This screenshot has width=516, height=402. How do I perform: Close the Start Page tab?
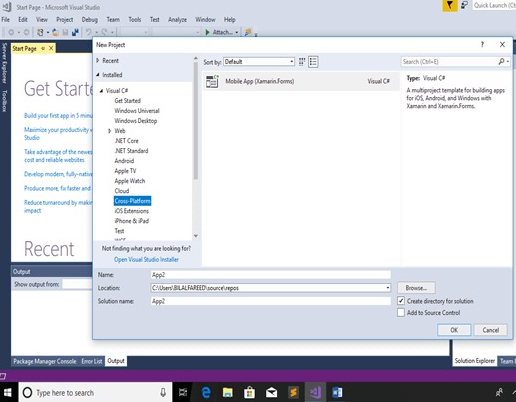point(51,49)
